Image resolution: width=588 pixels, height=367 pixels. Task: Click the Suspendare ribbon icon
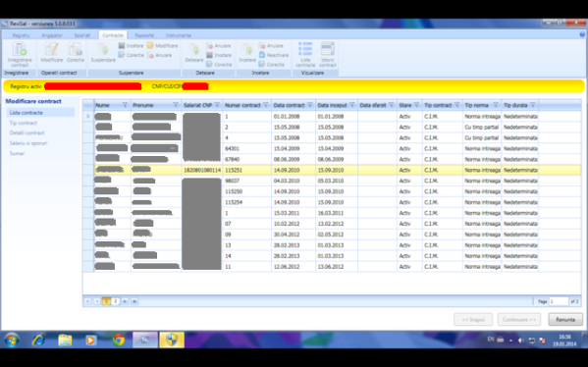(103, 53)
